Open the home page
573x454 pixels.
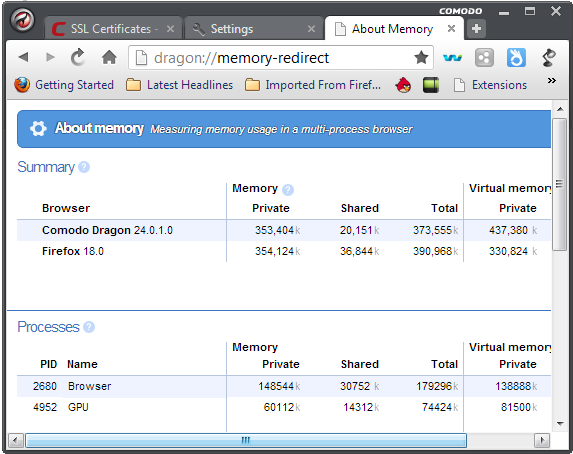(109, 57)
